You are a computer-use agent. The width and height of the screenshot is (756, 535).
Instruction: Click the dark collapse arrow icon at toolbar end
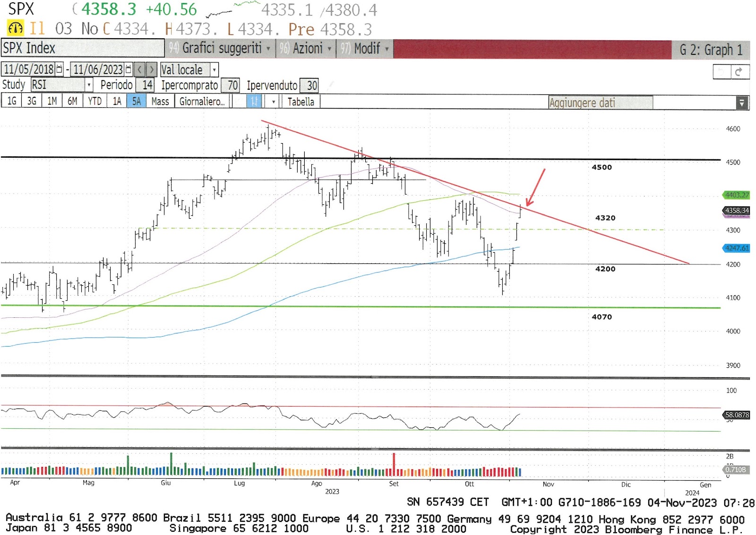742,102
